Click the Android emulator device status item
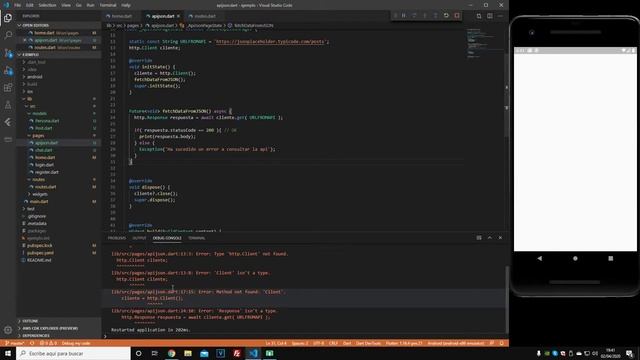Screen dimensions: 640x360 (x=456, y=343)
